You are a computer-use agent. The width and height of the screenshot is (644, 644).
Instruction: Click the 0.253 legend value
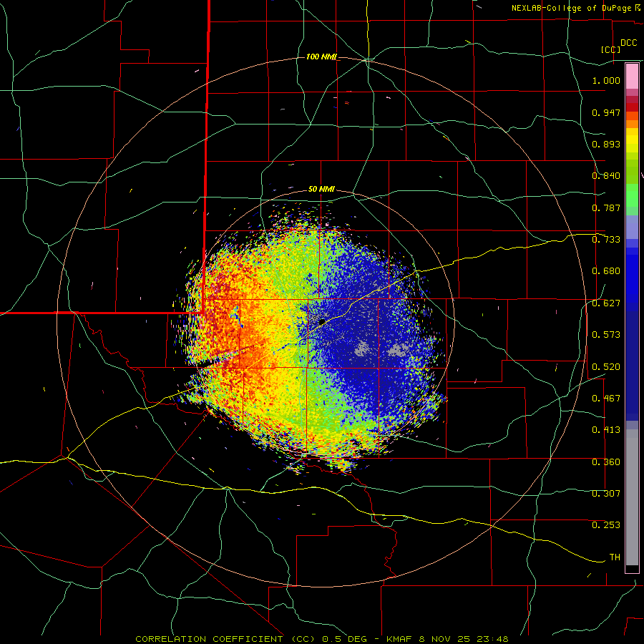[x=606, y=525]
